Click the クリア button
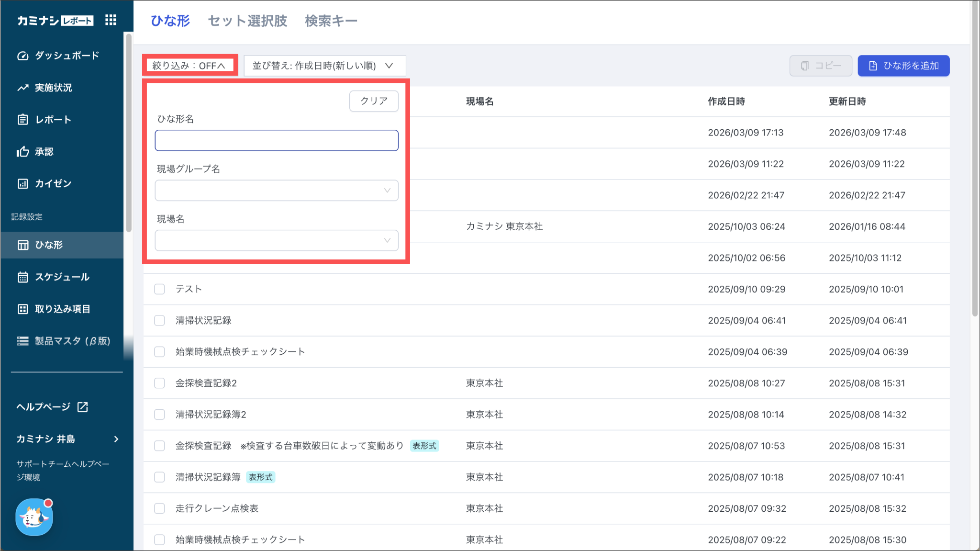The image size is (980, 551). [374, 101]
